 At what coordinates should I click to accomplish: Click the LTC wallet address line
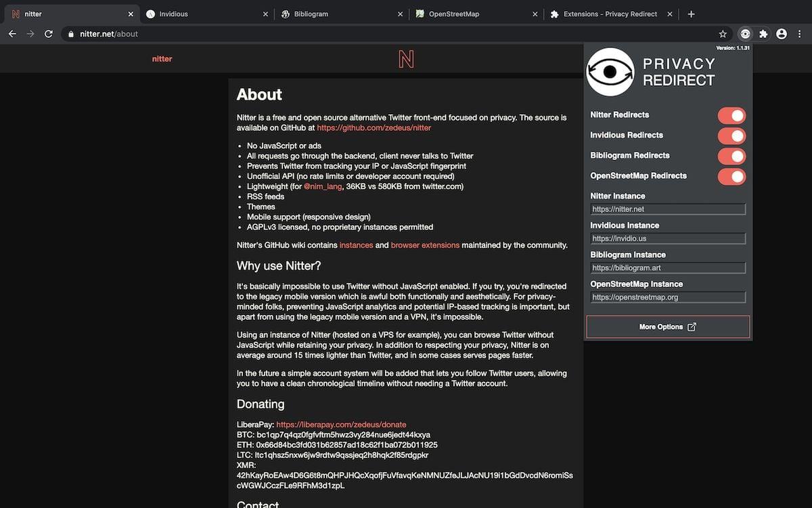point(332,455)
